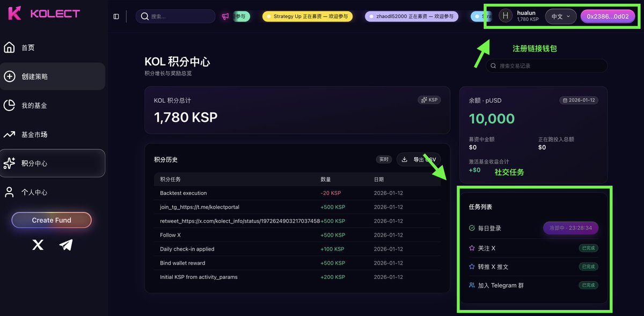Click the zhaodl52000 fundraising banner
The height and width of the screenshot is (316, 644).
tap(412, 17)
